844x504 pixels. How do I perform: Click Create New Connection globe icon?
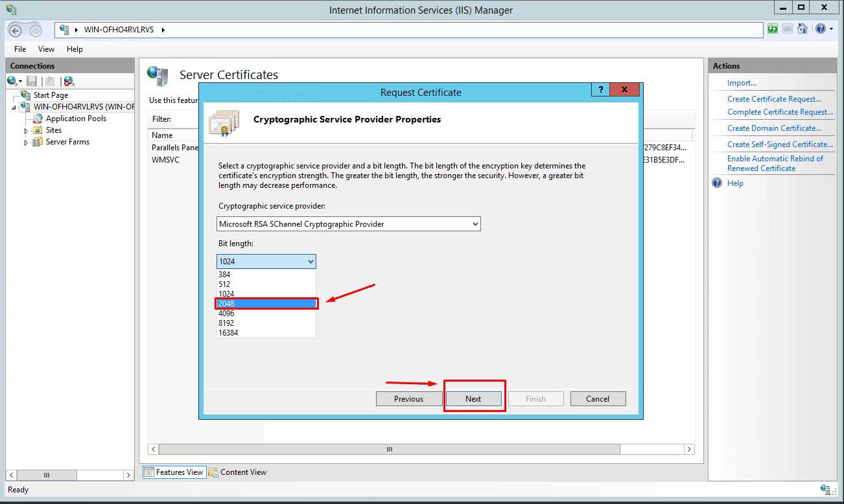pos(12,81)
